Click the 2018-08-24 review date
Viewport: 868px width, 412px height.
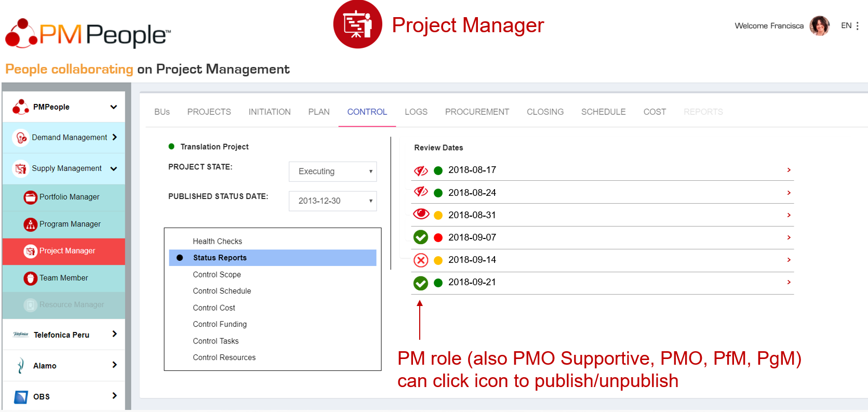472,193
